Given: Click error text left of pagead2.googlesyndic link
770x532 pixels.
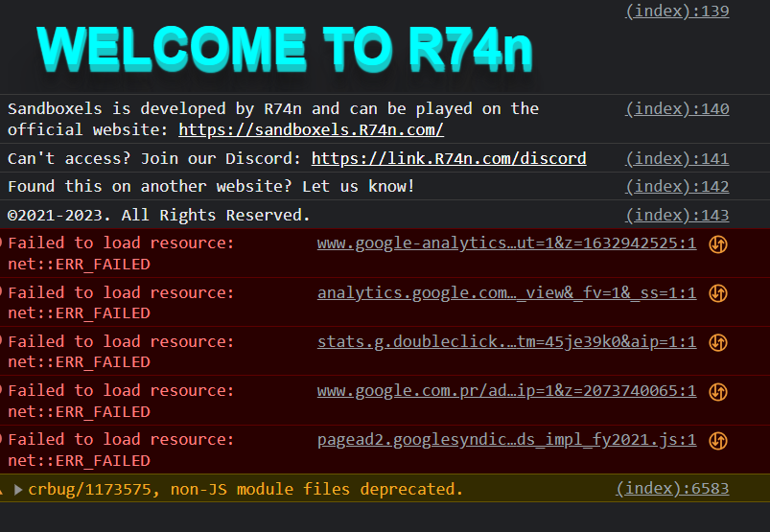Looking at the screenshot, I should click(x=121, y=450).
